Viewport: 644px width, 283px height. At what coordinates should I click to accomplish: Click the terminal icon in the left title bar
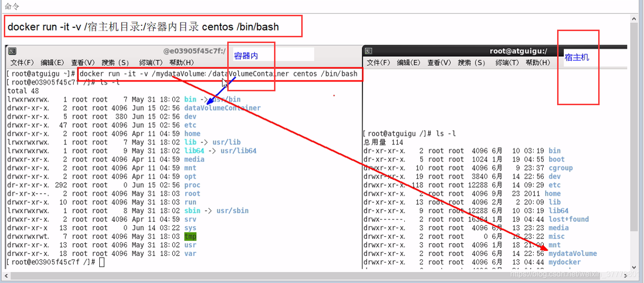12,51
